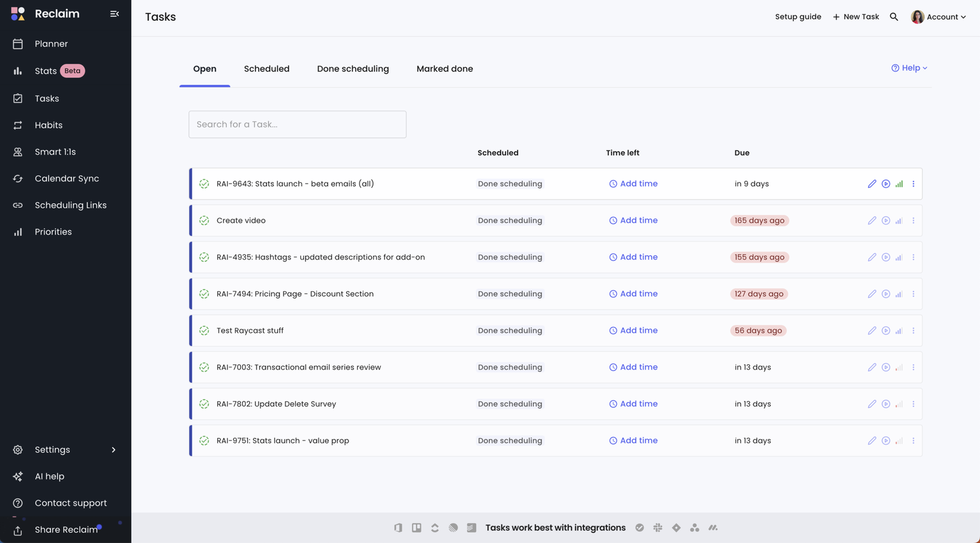This screenshot has width=980, height=543.
Task: Click Add time for RAI-7003 task
Action: 633,367
